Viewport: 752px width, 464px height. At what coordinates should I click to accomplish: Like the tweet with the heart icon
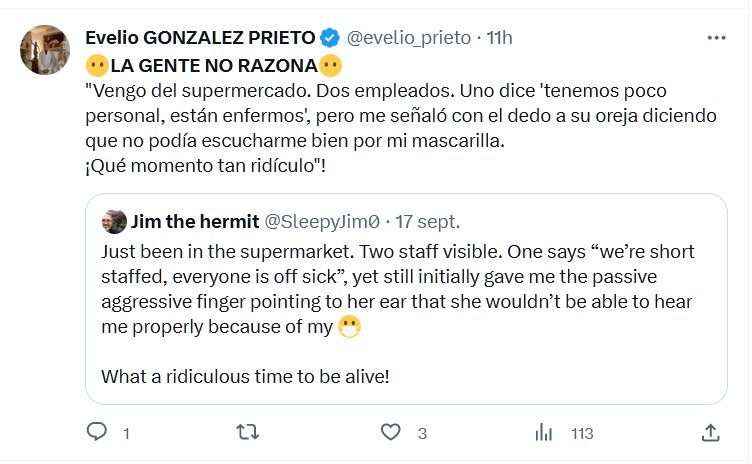point(391,432)
